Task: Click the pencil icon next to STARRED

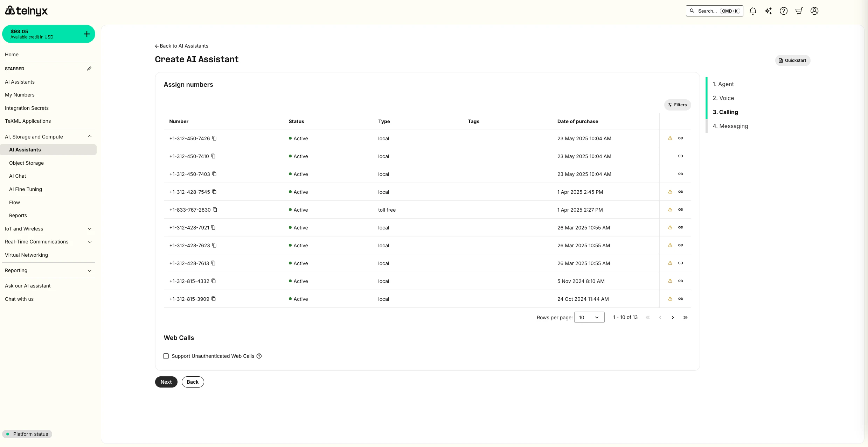Action: (x=89, y=69)
